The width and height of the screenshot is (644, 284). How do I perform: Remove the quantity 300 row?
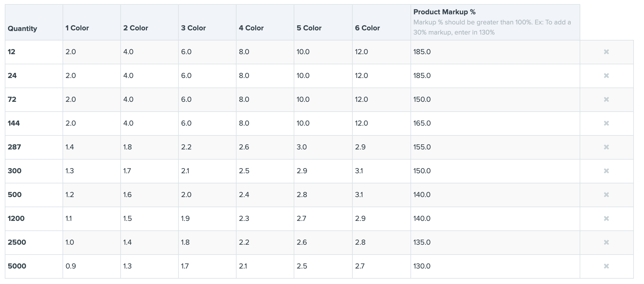tap(606, 171)
